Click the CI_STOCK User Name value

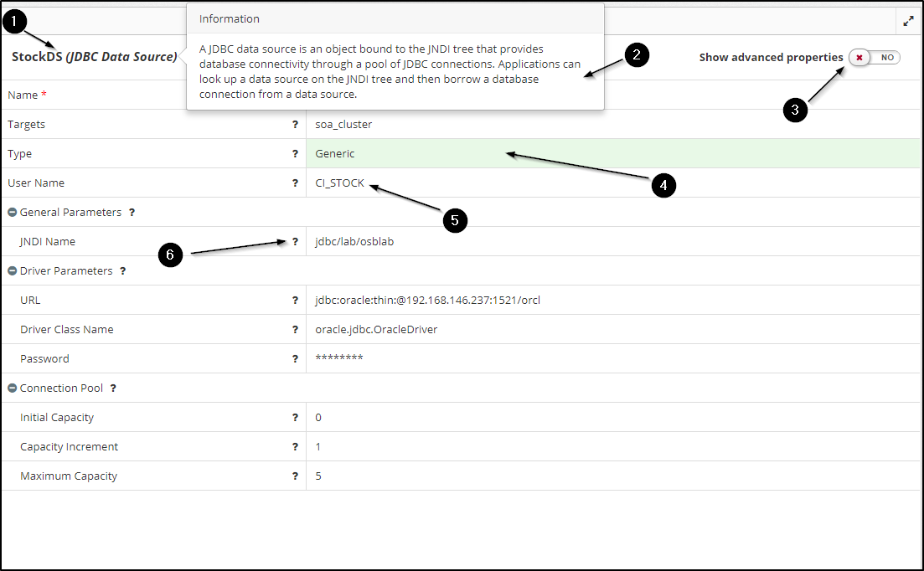tap(340, 183)
